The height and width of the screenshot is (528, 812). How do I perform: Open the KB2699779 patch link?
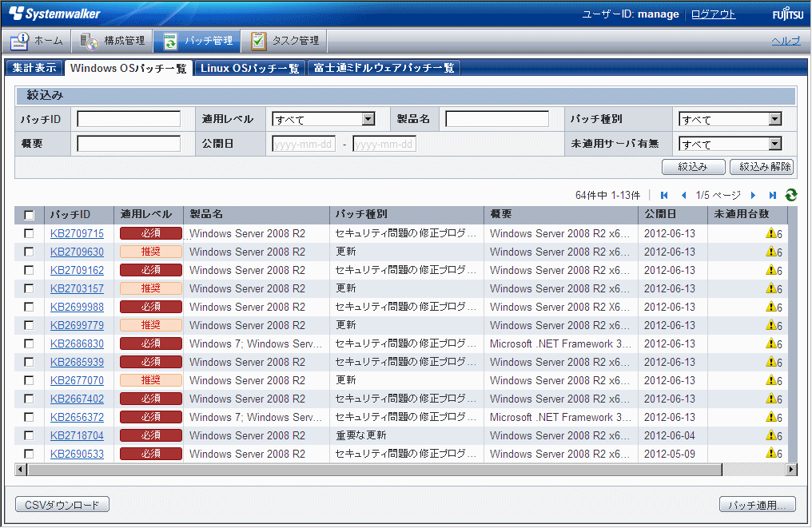[77, 326]
